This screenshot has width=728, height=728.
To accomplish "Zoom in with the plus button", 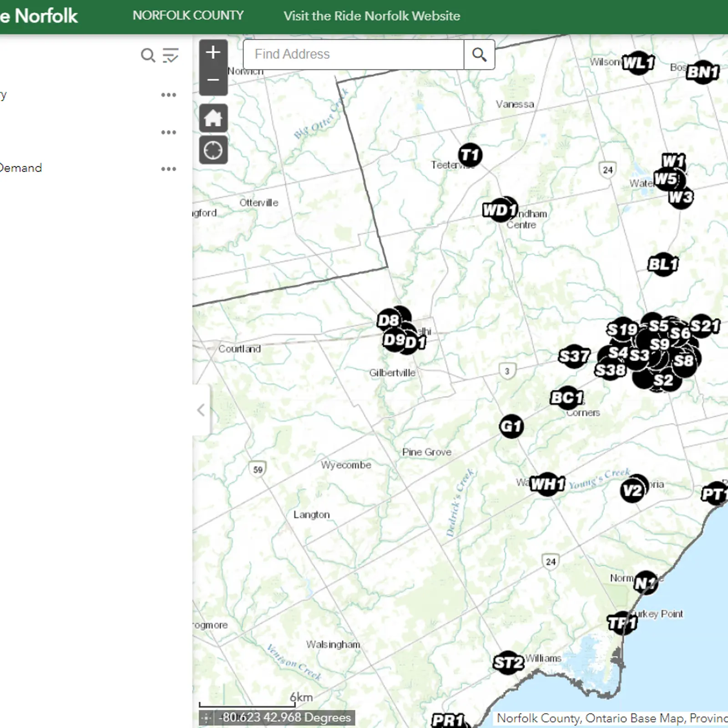I will point(213,52).
